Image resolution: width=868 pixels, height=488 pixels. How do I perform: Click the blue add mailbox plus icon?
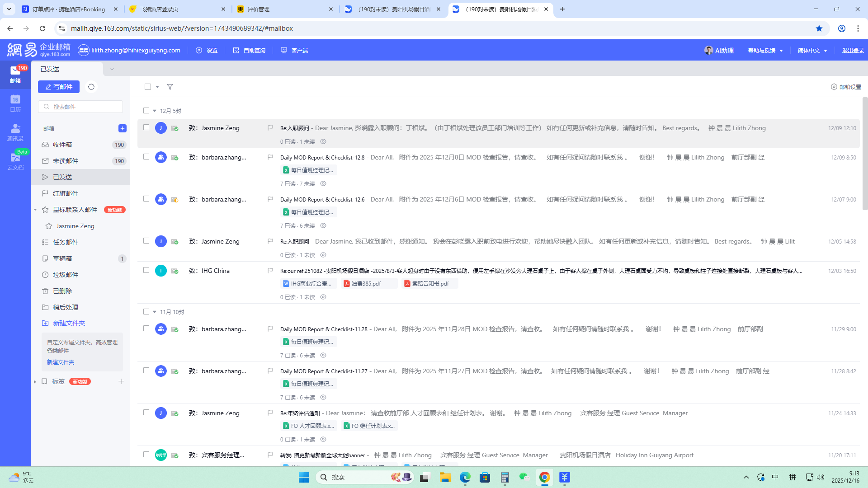122,128
